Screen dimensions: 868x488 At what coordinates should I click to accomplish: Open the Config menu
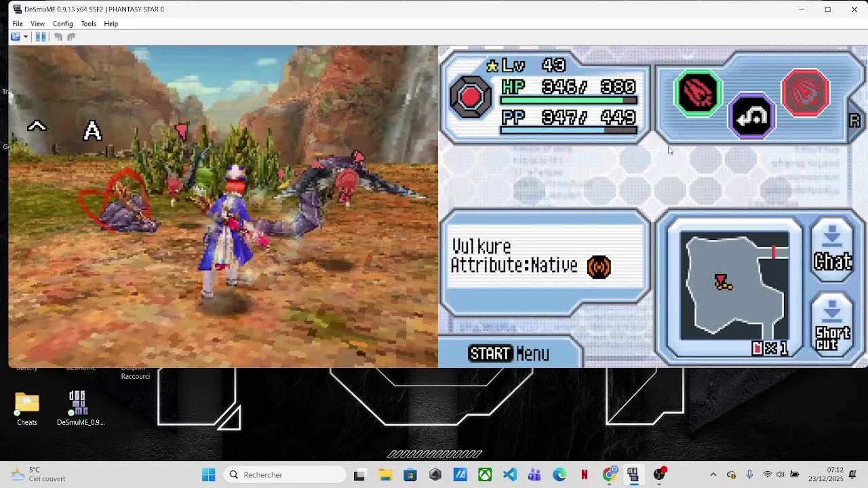tap(62, 24)
